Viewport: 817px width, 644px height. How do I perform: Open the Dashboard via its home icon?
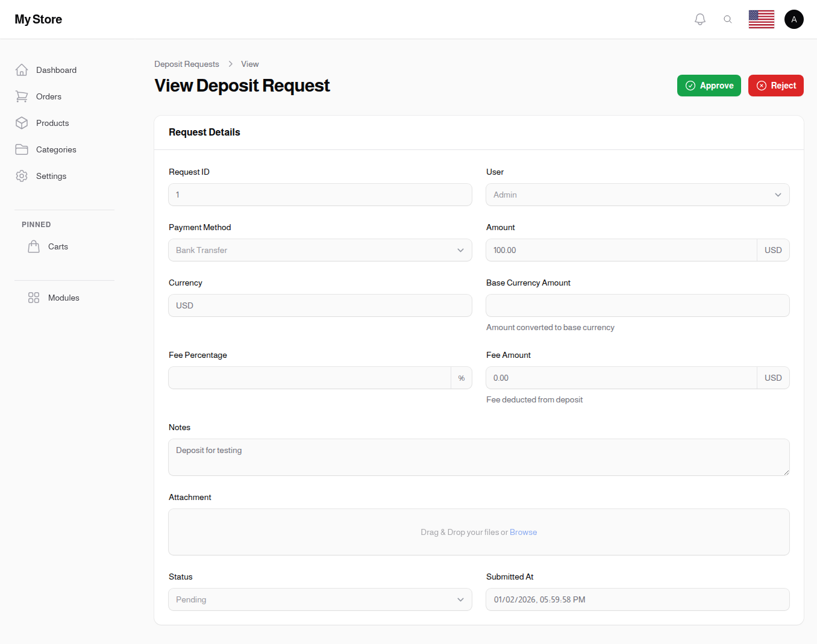point(22,70)
